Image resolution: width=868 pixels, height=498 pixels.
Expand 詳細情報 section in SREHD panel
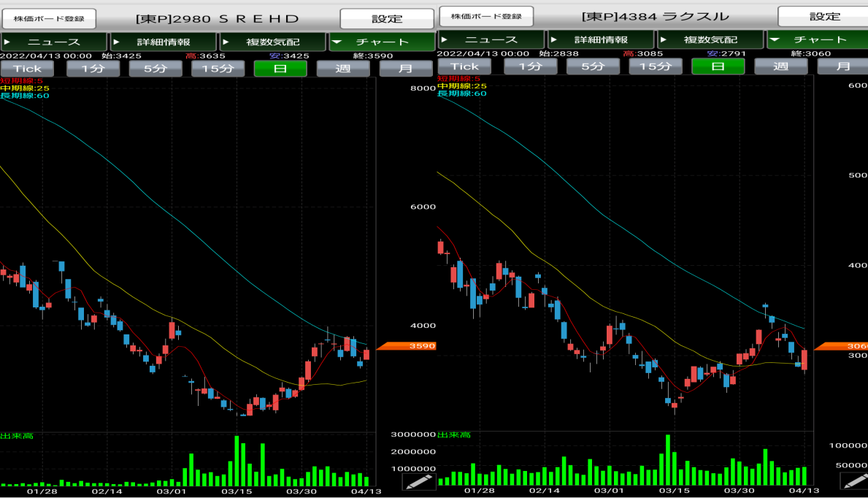pyautogui.click(x=163, y=42)
